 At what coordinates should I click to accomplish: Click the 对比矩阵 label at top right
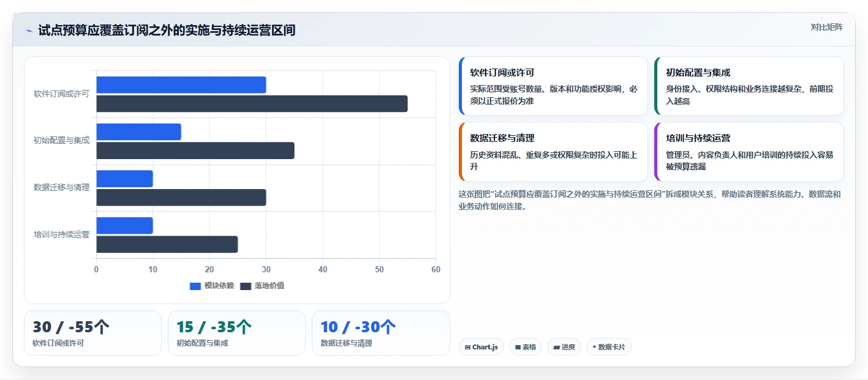tap(826, 27)
